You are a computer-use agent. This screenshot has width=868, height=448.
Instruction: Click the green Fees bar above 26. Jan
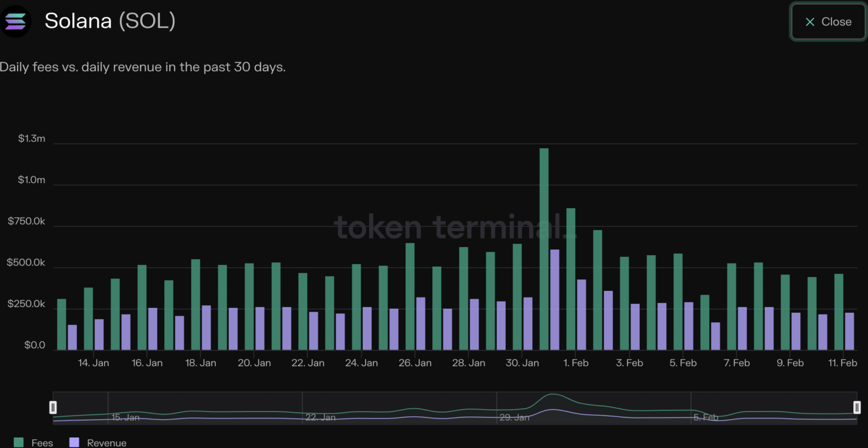[410, 296]
